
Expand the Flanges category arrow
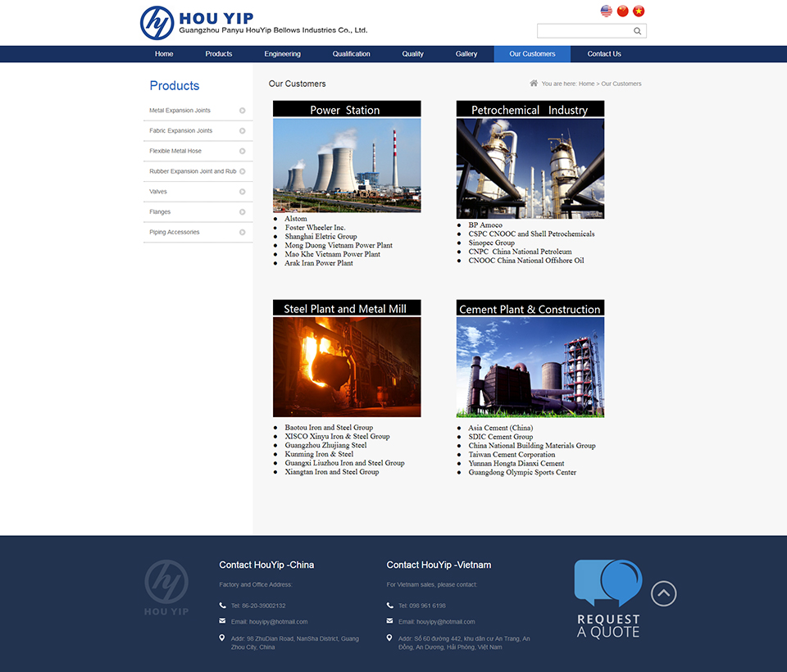point(243,212)
